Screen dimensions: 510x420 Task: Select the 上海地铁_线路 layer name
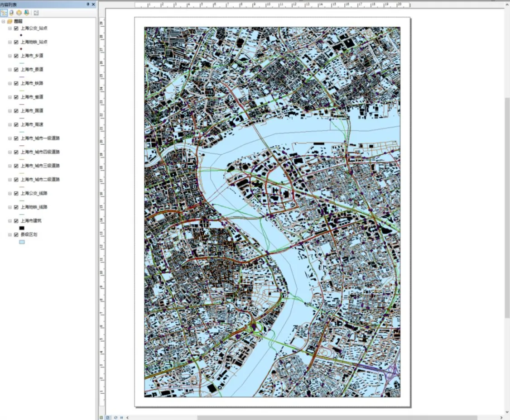[34, 207]
